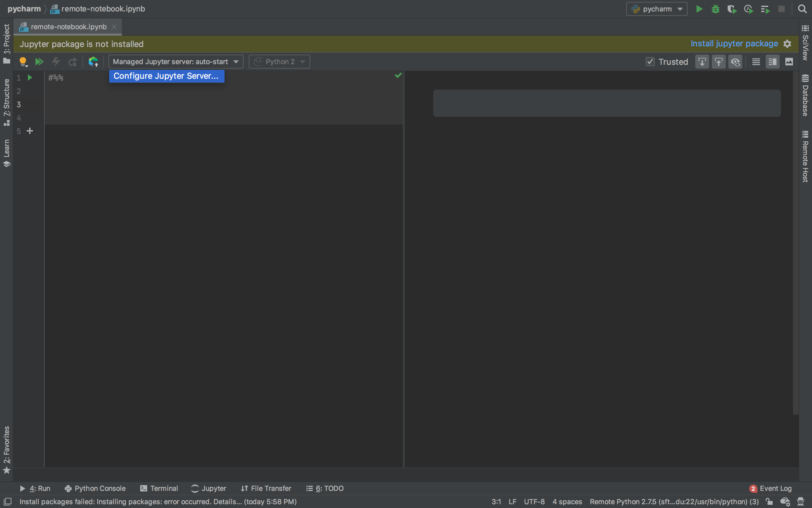Click the tool window quick-access icon
This screenshot has width=812, height=508.
click(7, 502)
